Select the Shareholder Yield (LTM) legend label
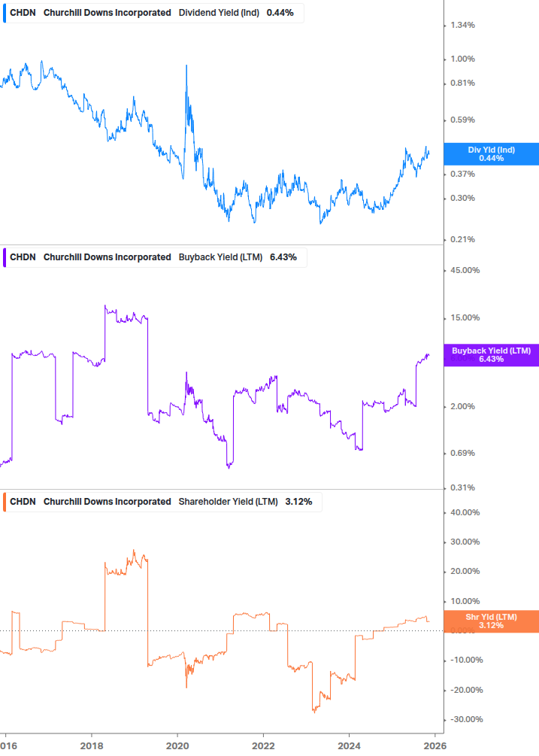The width and height of the screenshot is (539, 756). click(228, 502)
